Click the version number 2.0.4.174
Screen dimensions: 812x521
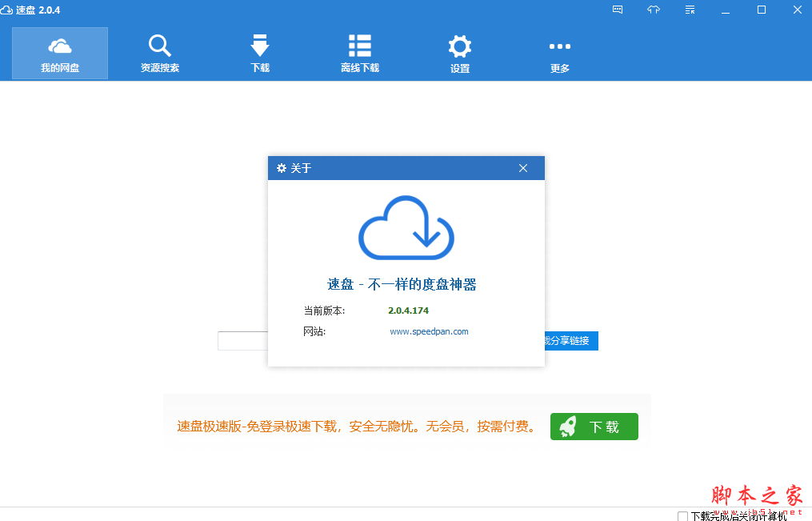tap(409, 311)
